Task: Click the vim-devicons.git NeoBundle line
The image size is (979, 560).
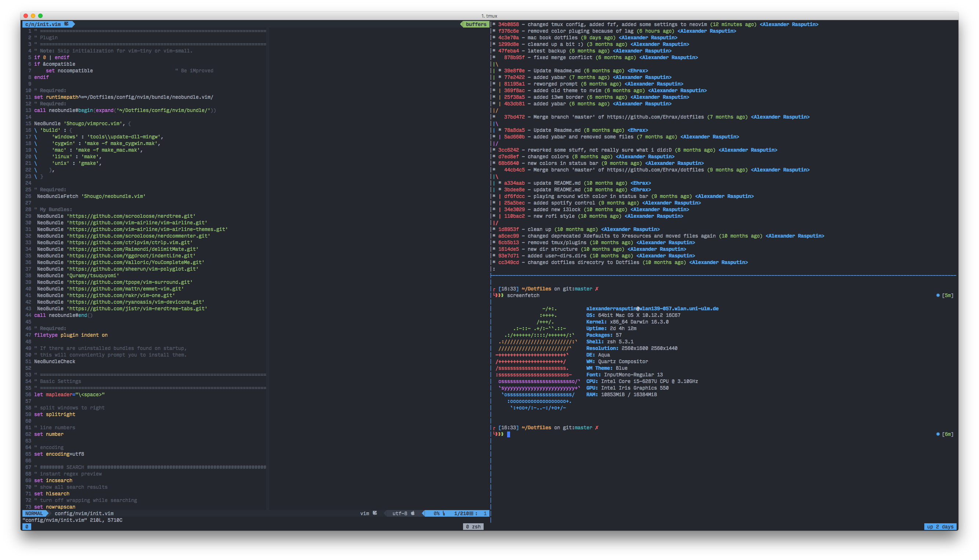Action: [x=121, y=302]
